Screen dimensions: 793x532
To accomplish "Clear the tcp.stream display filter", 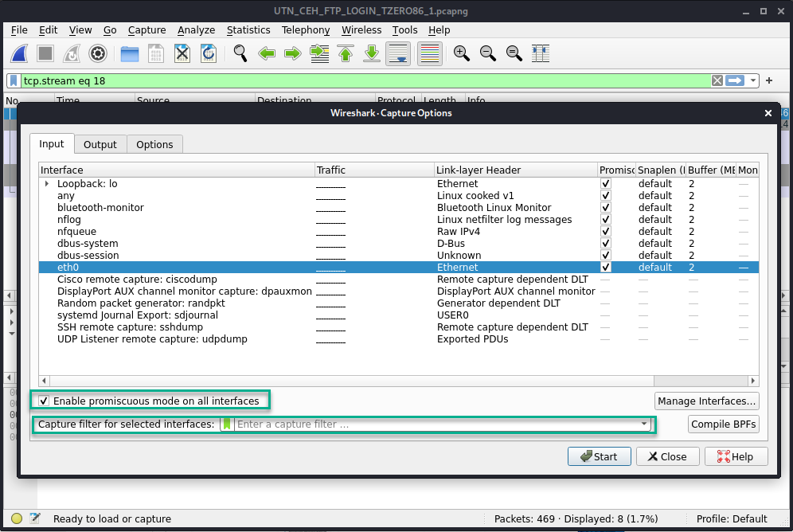I will click(717, 81).
